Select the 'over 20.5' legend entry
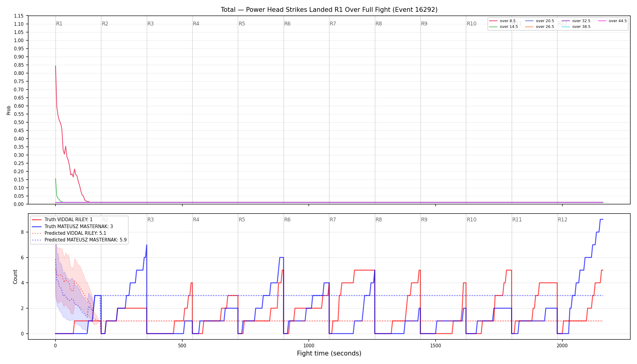637x364 pixels. pyautogui.click(x=540, y=21)
